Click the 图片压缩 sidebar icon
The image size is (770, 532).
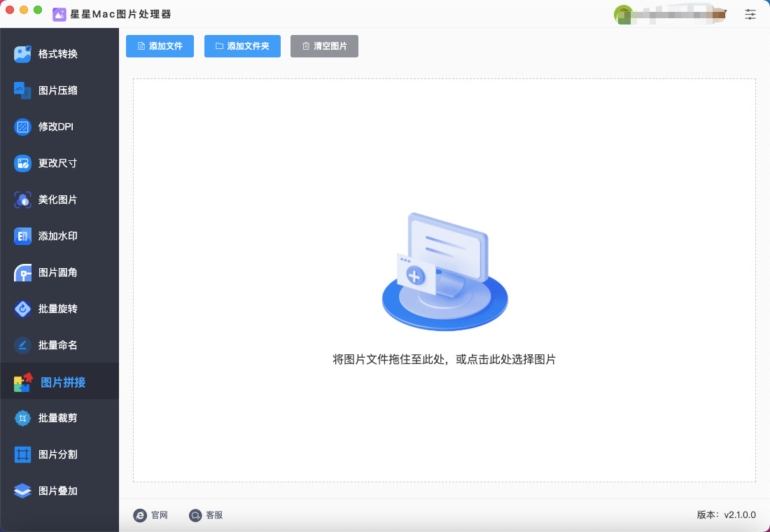tap(22, 90)
